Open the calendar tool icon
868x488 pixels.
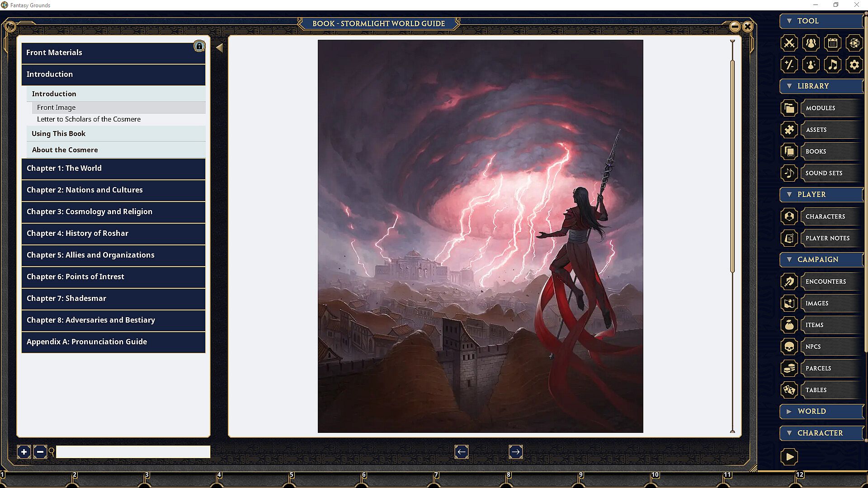coord(832,43)
